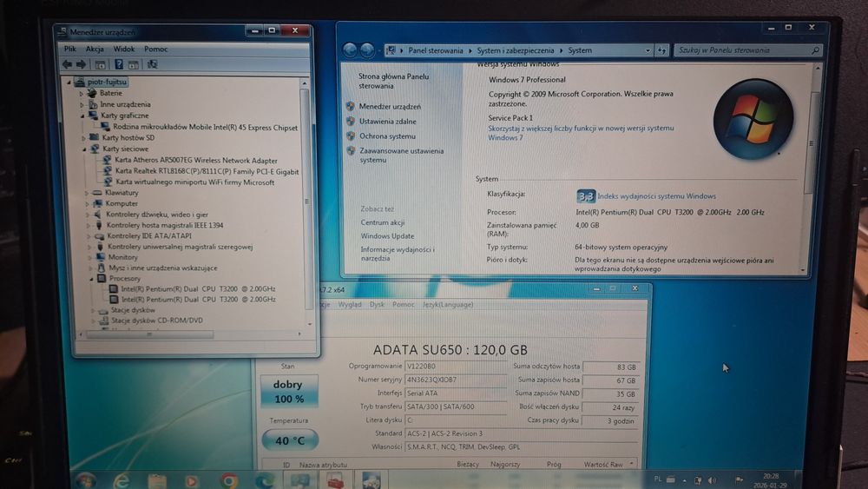
Task: Click System i zabezpieczenia in the breadcrumb
Action: point(516,50)
